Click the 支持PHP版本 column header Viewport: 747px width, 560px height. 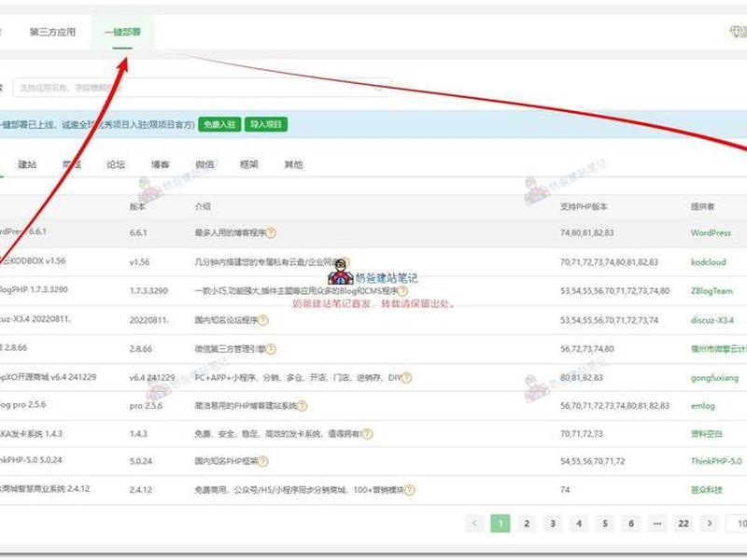(x=584, y=206)
